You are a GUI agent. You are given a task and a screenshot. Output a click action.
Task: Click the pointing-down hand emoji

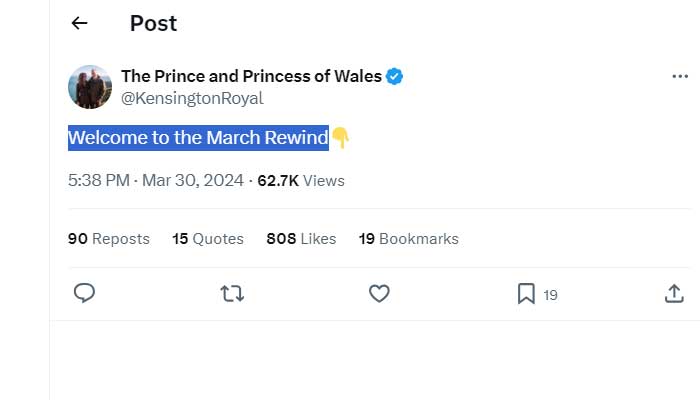click(x=340, y=138)
